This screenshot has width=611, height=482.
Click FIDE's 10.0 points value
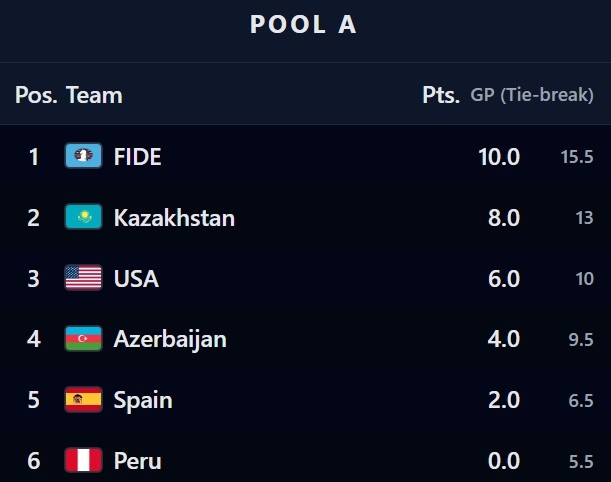[499, 156]
